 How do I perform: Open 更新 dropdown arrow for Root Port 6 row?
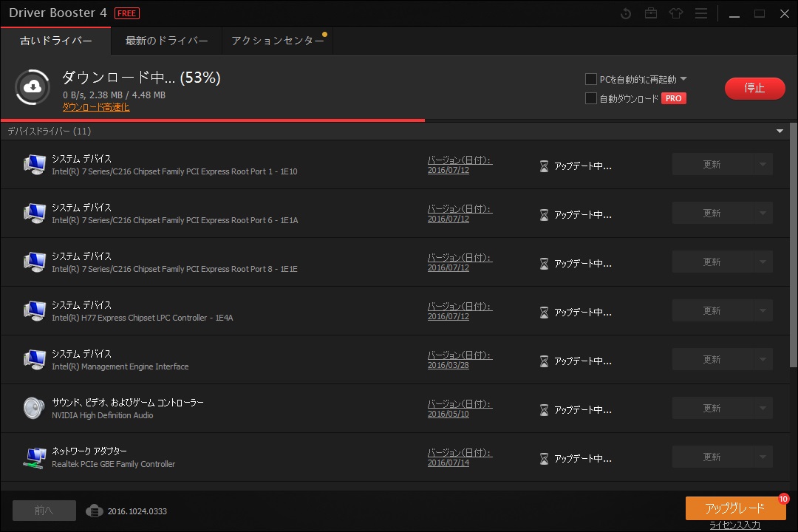[x=763, y=214]
